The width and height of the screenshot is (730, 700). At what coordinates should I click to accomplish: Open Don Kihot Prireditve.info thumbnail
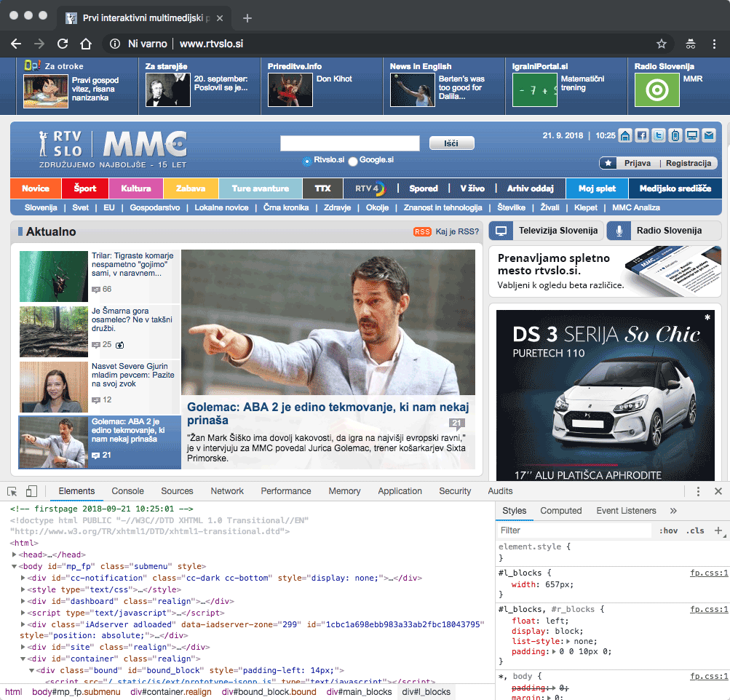click(x=290, y=90)
